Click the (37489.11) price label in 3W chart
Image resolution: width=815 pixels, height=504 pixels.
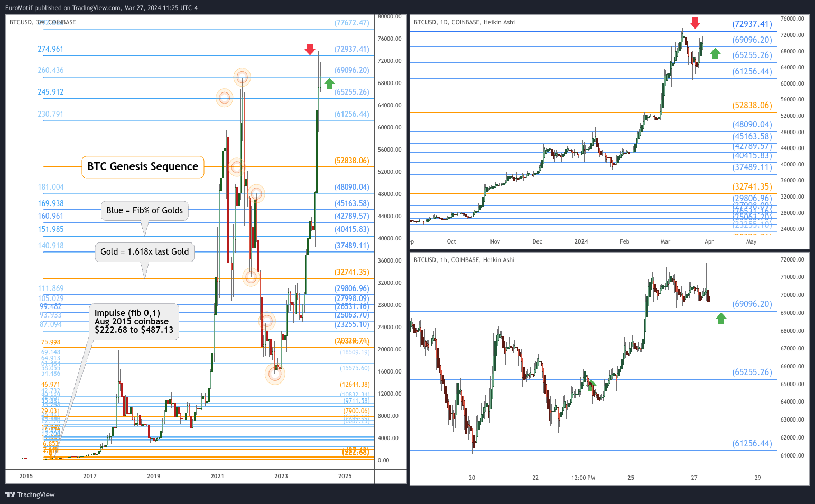coord(352,246)
